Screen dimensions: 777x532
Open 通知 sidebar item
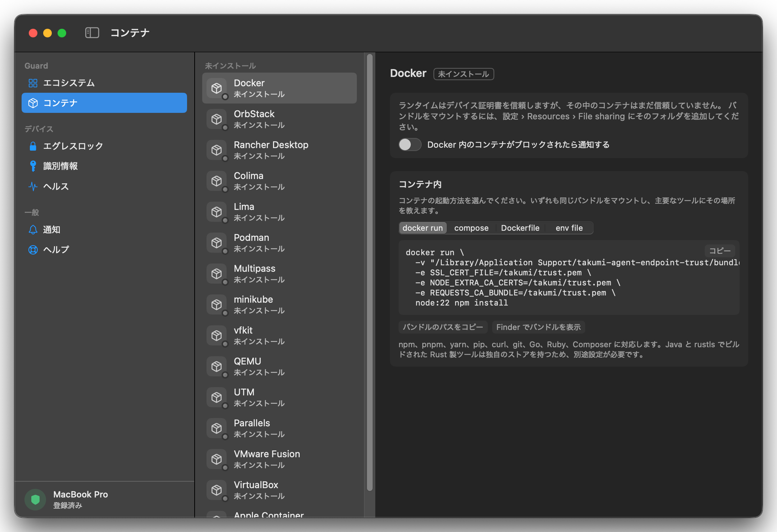pos(104,230)
